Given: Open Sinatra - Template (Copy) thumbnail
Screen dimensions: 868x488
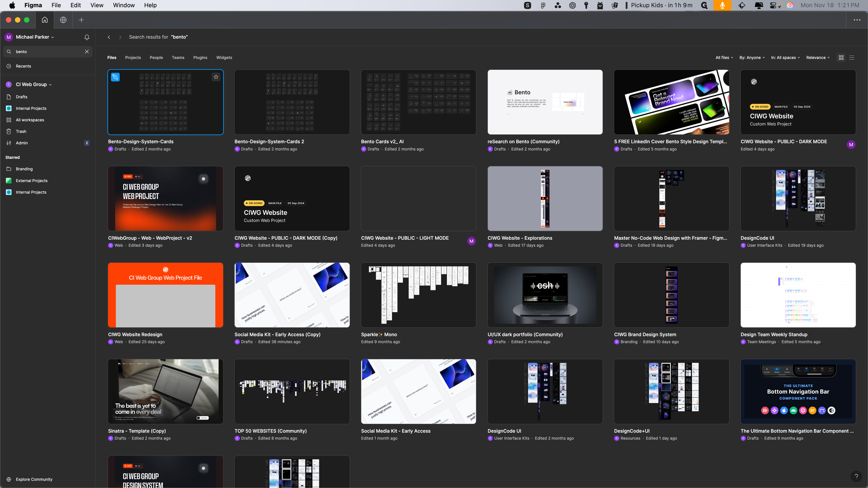Looking at the screenshot, I should 165,391.
